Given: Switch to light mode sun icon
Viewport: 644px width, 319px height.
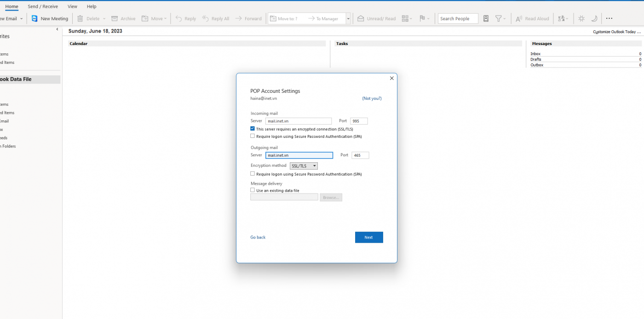Looking at the screenshot, I should coord(581,18).
